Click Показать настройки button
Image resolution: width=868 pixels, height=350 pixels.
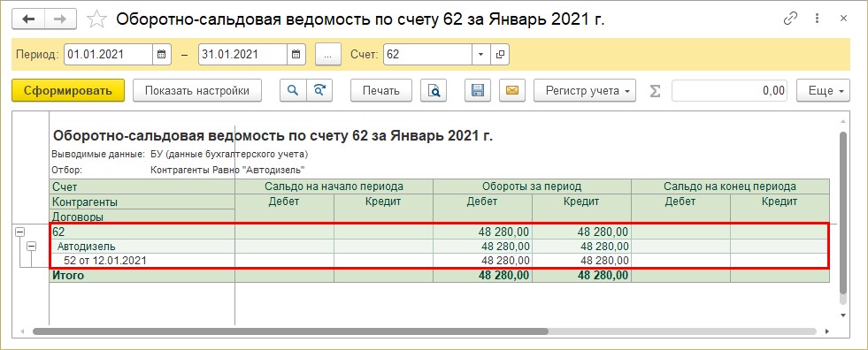pyautogui.click(x=197, y=91)
